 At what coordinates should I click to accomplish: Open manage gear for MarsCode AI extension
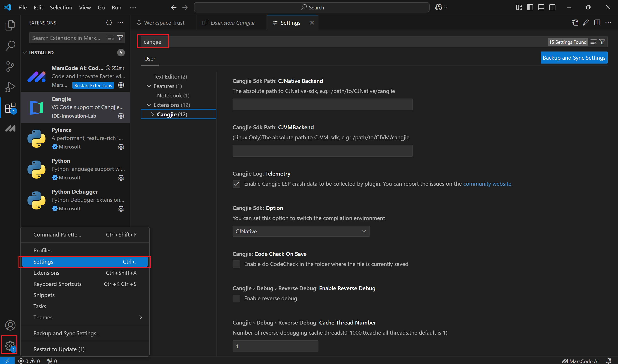(x=121, y=85)
